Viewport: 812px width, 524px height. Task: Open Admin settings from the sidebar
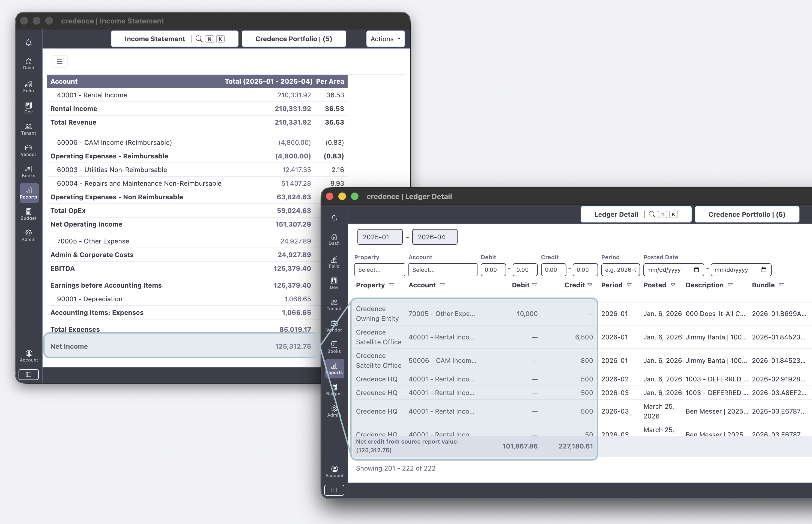point(29,235)
